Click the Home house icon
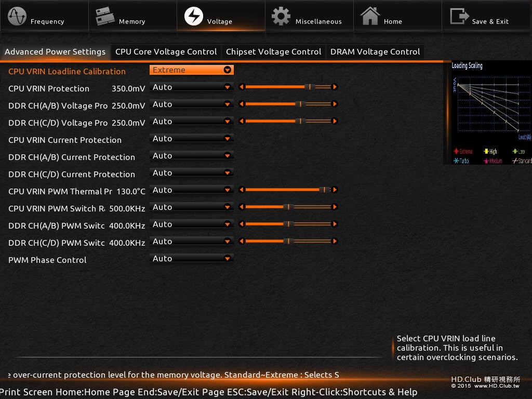532x399 pixels. pos(370,16)
